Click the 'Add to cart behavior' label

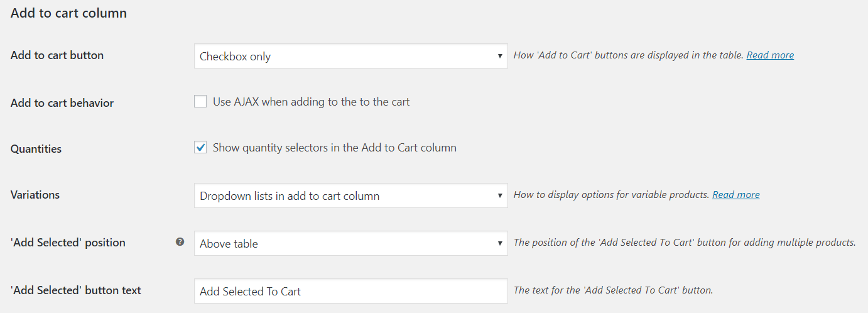[62, 103]
